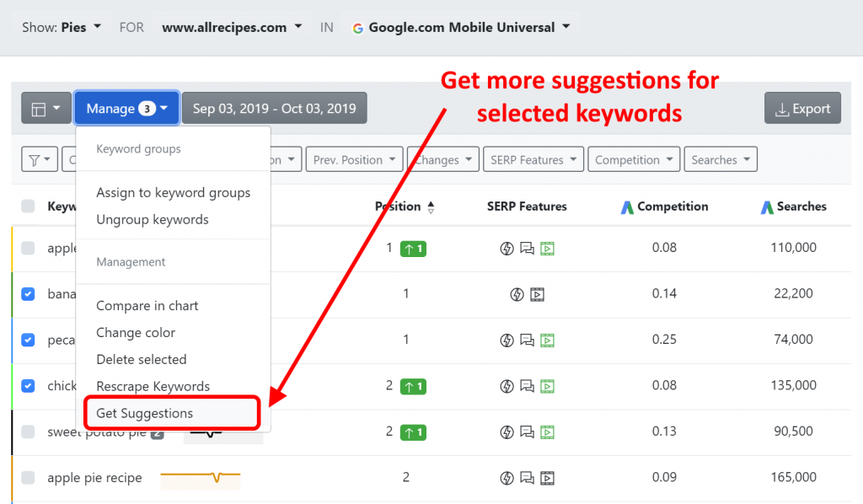Screen dimensions: 863x504
Task: Open the table columns layout icon button
Action: pyautogui.click(x=46, y=109)
